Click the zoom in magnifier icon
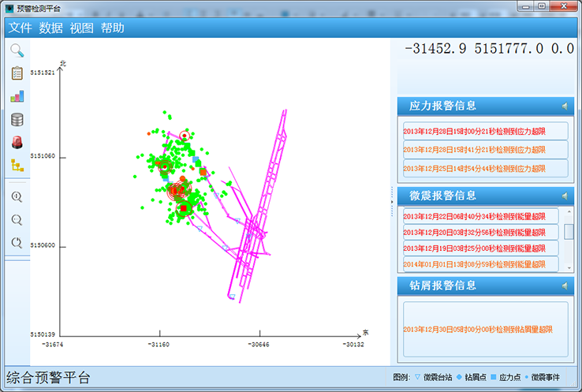 17,196
